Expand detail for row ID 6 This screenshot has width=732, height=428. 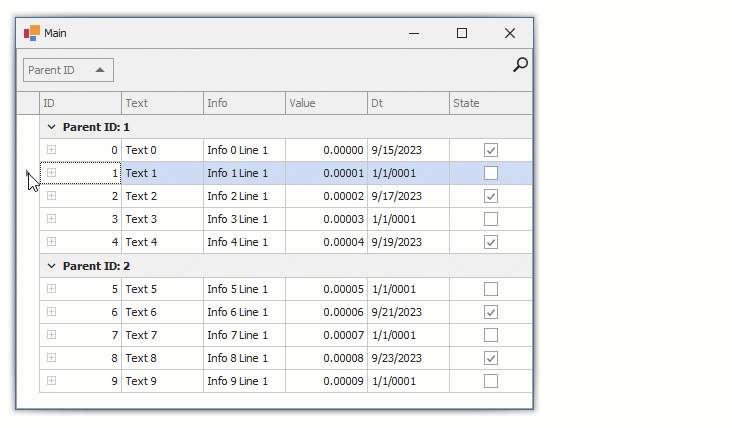point(51,312)
